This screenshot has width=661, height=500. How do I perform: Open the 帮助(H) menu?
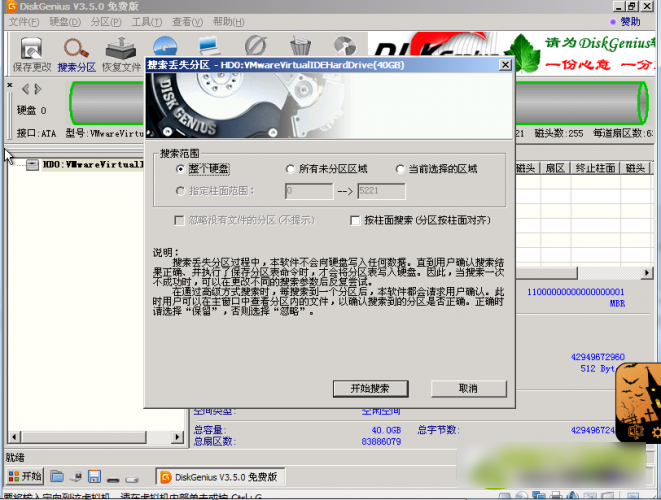pos(228,22)
